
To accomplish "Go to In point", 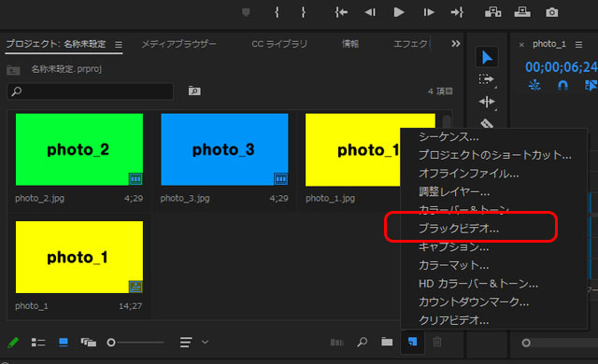I will [341, 12].
